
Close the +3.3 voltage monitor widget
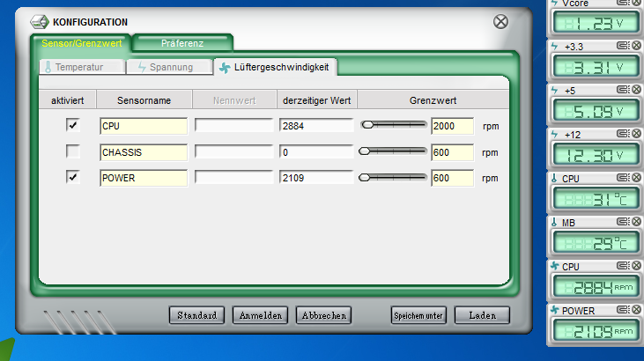click(637, 45)
